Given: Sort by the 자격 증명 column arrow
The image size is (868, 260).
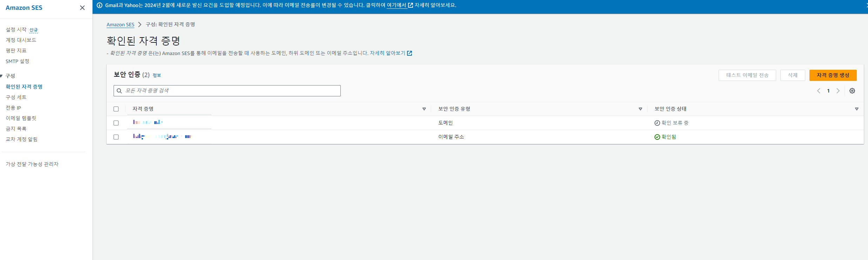Looking at the screenshot, I should [424, 109].
